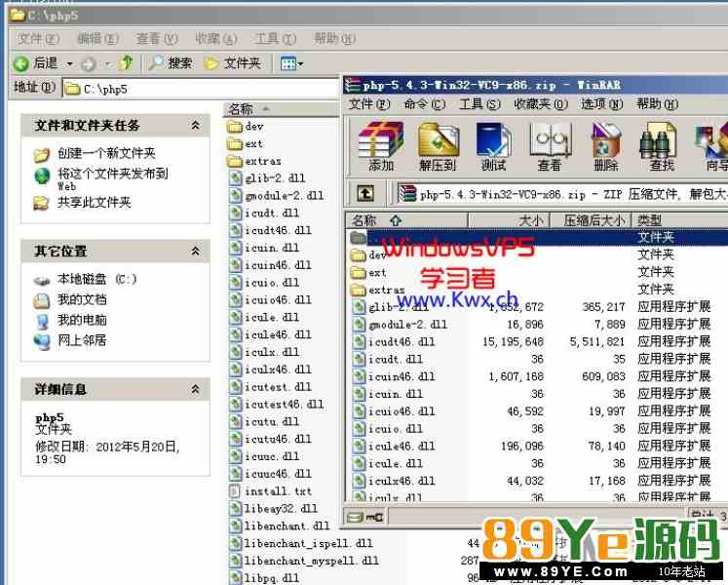
Task: Open Explorer Tools (工具) menu
Action: click(x=276, y=38)
